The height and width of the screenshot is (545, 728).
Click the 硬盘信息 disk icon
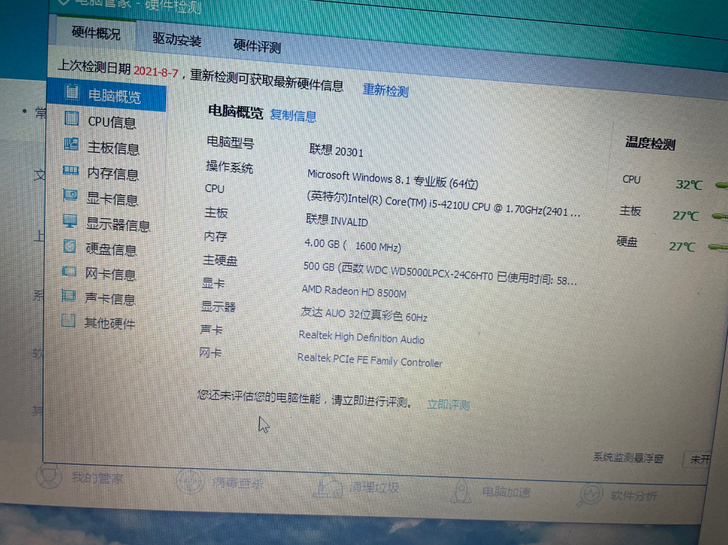click(x=70, y=246)
